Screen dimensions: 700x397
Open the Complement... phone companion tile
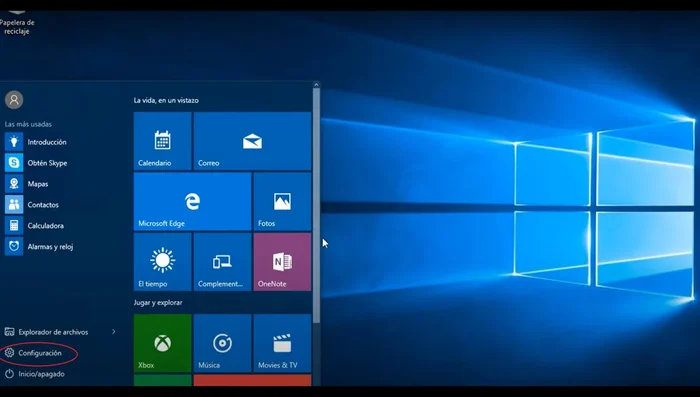pyautogui.click(x=222, y=262)
